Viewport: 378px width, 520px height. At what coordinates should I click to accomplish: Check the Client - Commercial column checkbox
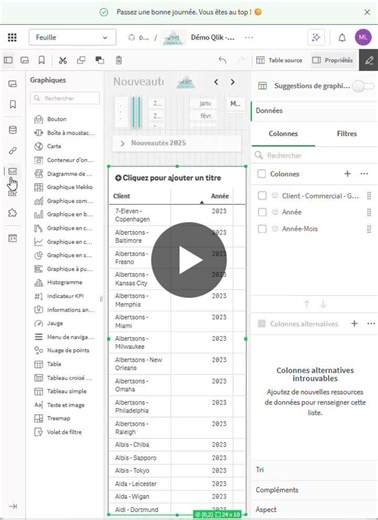(x=262, y=196)
